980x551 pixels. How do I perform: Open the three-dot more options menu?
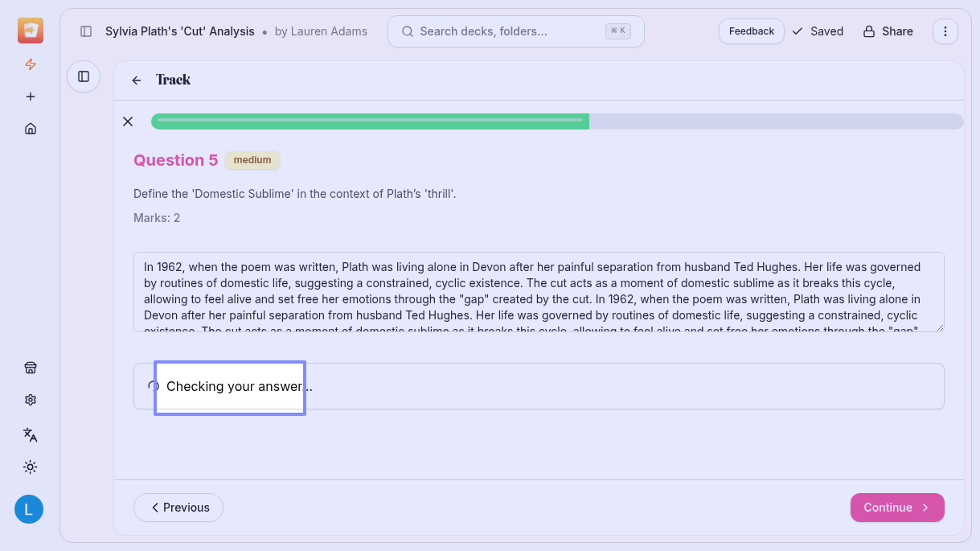[945, 31]
